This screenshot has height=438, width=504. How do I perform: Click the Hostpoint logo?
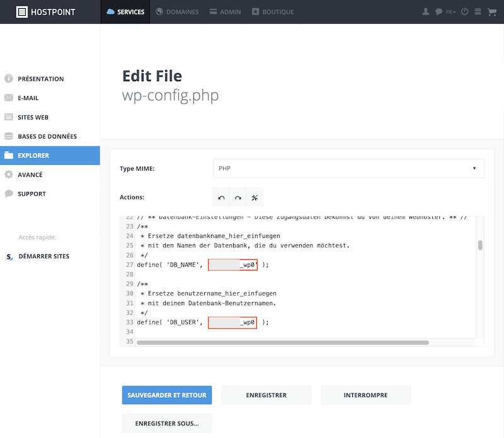(x=45, y=12)
